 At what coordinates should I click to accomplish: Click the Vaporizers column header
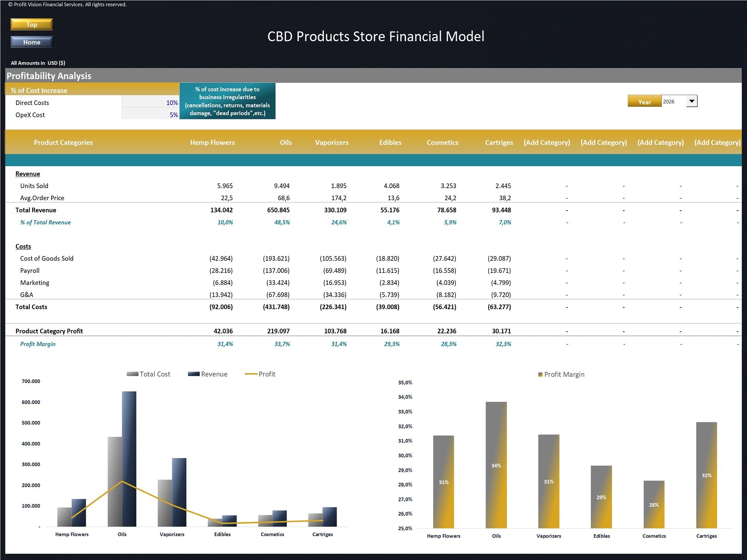pos(332,142)
